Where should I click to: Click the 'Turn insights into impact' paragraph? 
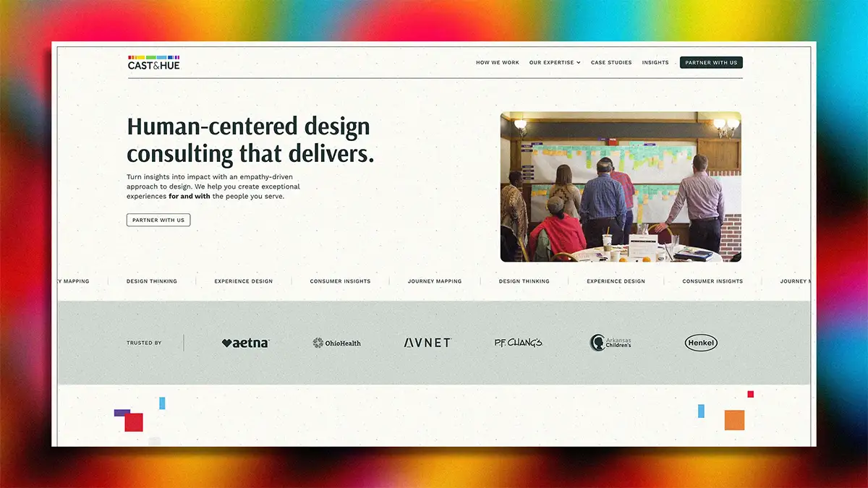point(213,187)
